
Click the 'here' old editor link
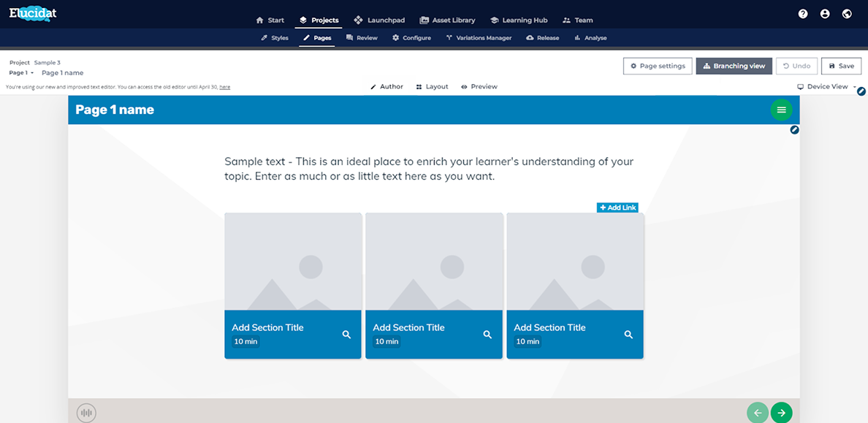(225, 88)
